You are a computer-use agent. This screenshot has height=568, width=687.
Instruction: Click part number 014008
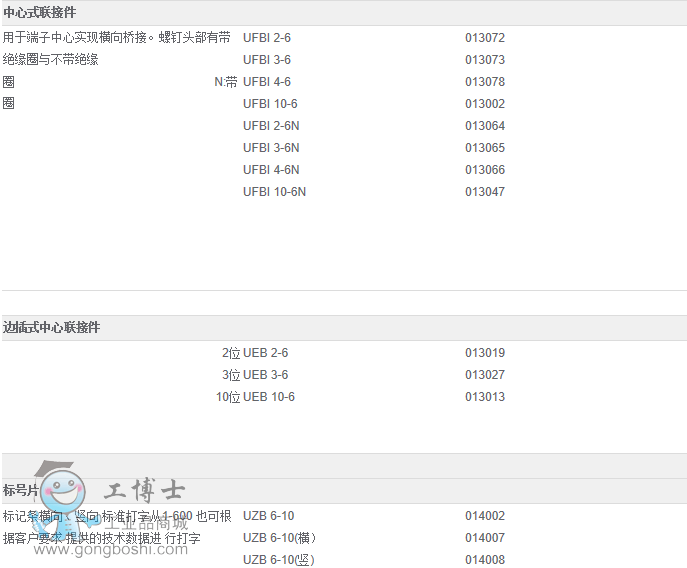click(x=485, y=560)
